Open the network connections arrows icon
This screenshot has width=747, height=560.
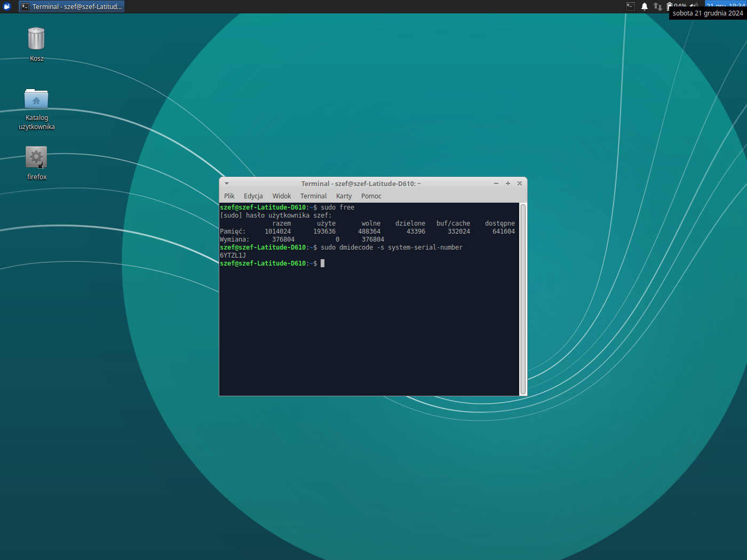(x=658, y=6)
